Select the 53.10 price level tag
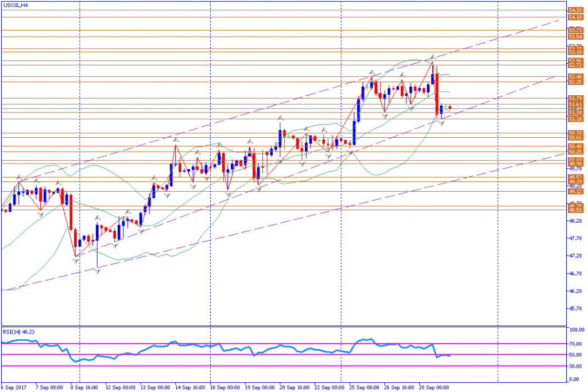This screenshot has width=588, height=392. (575, 52)
